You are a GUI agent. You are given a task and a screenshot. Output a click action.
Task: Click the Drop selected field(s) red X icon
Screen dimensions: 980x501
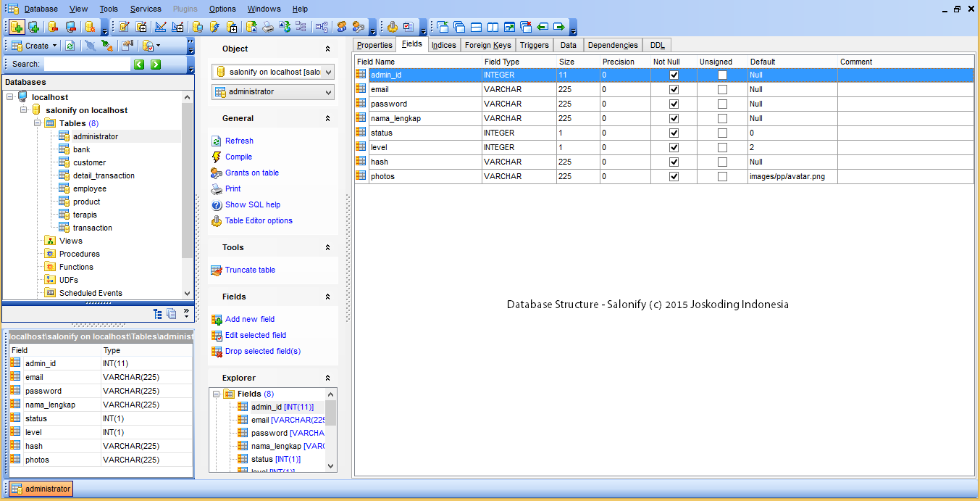coord(216,351)
